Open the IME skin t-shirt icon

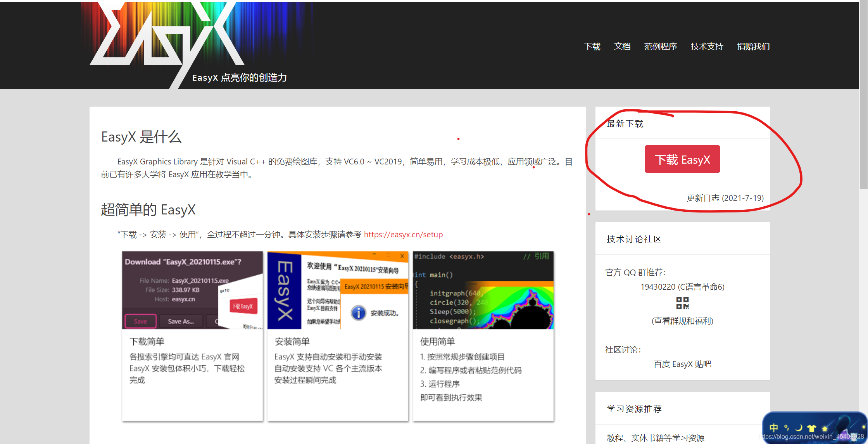pos(811,428)
